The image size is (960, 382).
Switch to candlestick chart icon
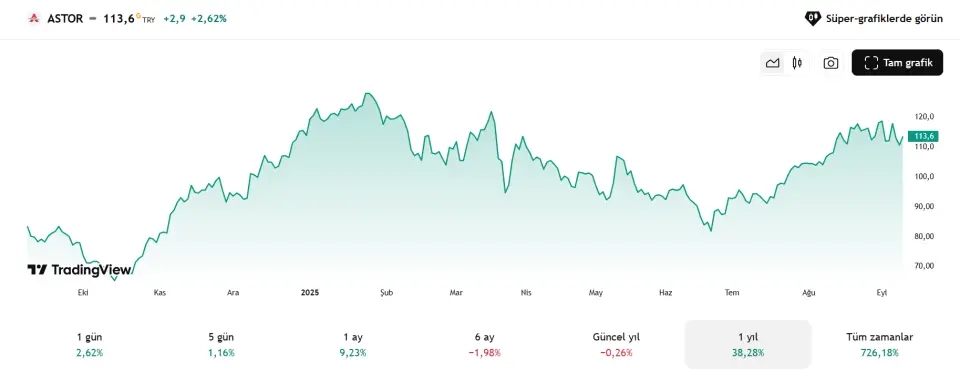(797, 62)
